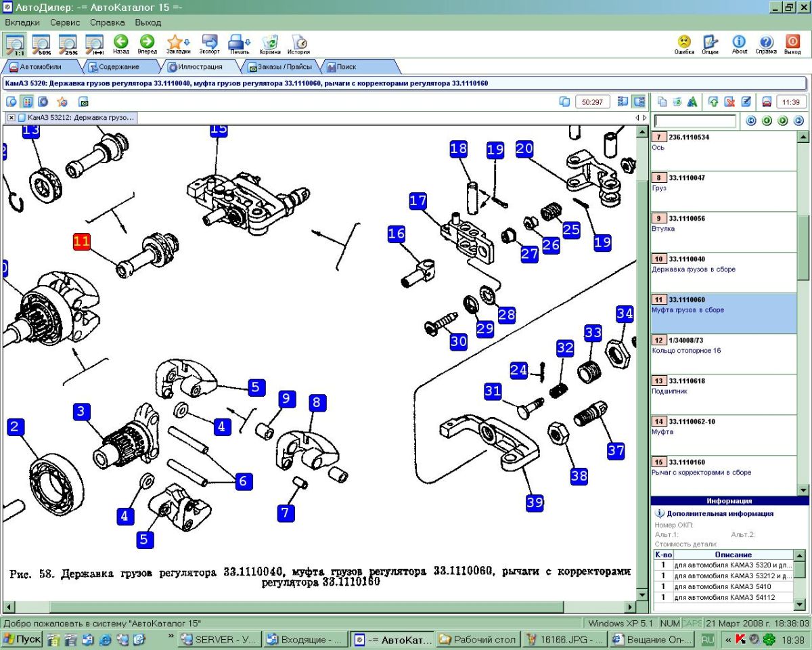Open the Выход menu in the menu bar
This screenshot has height=650, width=812.
tap(148, 22)
